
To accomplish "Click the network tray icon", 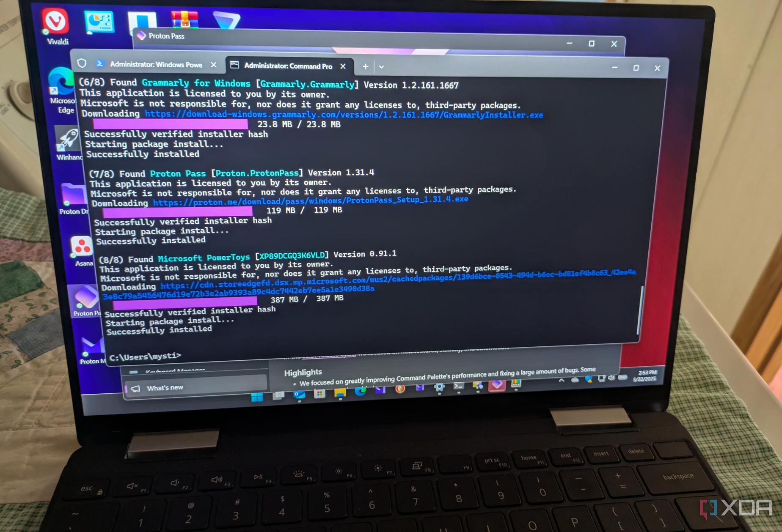I will (601, 378).
